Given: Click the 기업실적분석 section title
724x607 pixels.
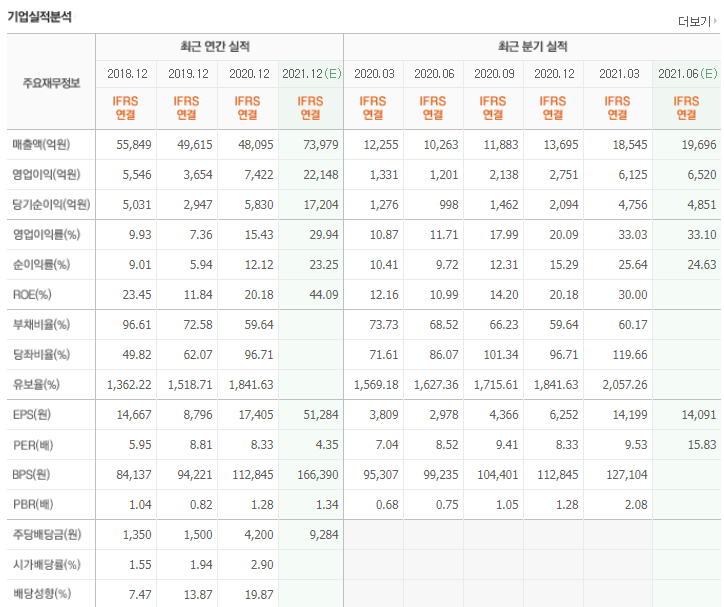Looking at the screenshot, I should 39,18.
